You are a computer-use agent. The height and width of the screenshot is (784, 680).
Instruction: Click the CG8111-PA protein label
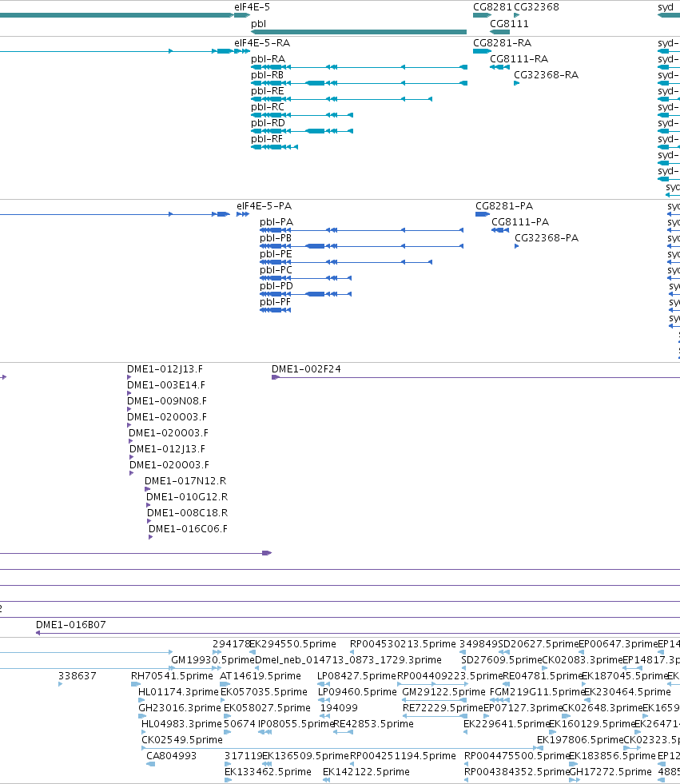(x=520, y=222)
